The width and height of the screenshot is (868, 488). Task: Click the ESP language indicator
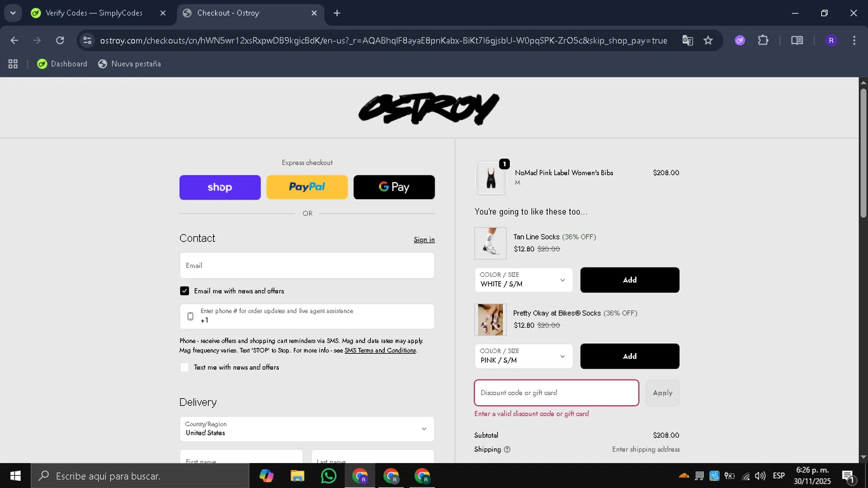pyautogui.click(x=779, y=476)
